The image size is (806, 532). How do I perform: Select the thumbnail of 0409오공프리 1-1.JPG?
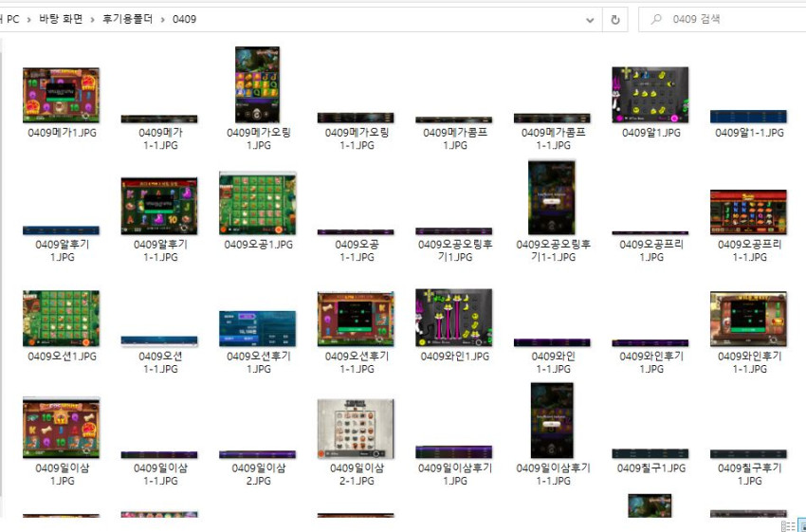coord(748,212)
